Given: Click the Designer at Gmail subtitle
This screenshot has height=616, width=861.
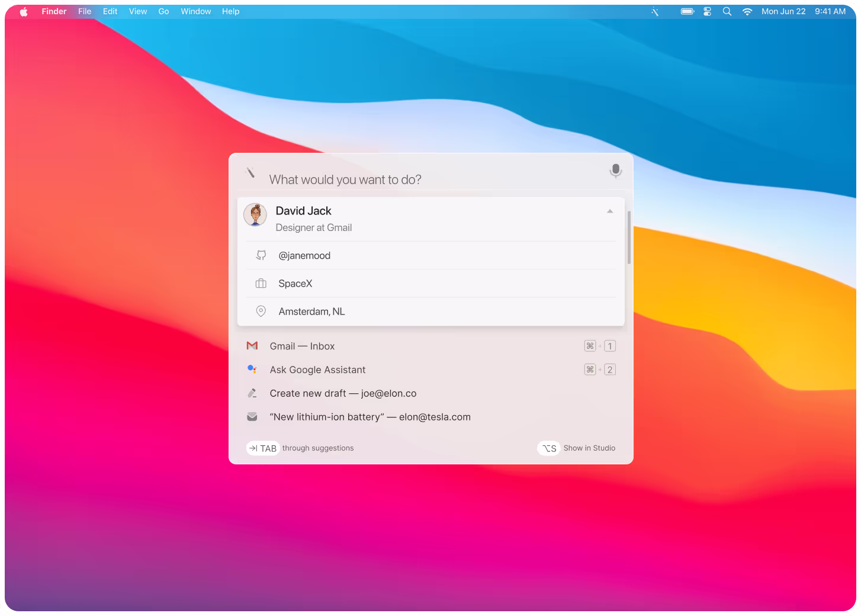Looking at the screenshot, I should (x=314, y=227).
